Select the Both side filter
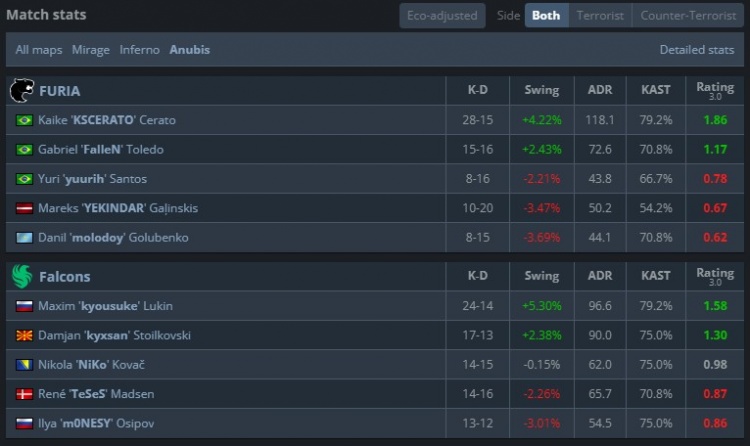This screenshot has width=750, height=446. [x=546, y=16]
